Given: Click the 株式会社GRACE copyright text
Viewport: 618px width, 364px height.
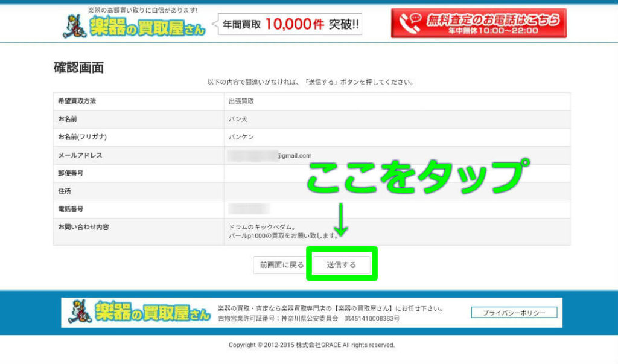Looking at the screenshot, I should [309, 345].
